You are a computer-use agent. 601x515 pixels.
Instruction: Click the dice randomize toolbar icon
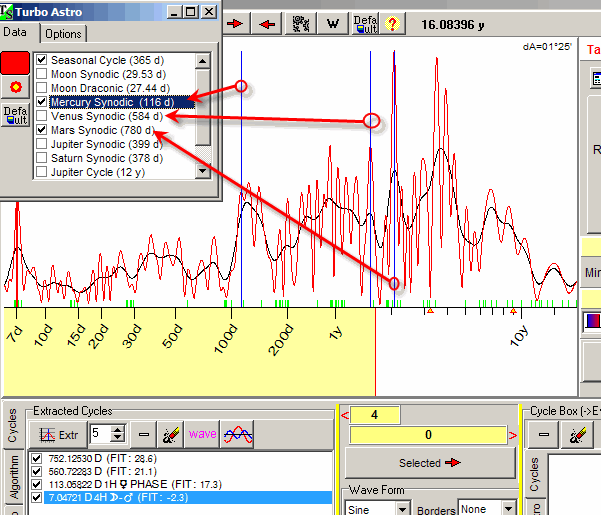pyautogui.click(x=301, y=24)
